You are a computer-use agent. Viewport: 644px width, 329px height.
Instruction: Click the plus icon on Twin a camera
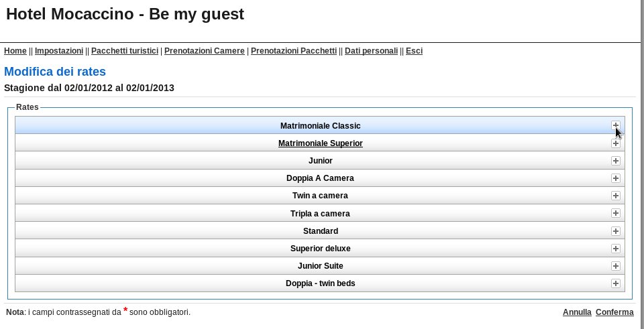pos(615,196)
